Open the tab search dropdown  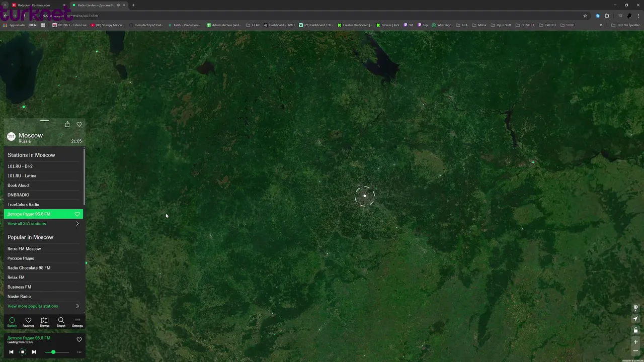click(x=4, y=5)
